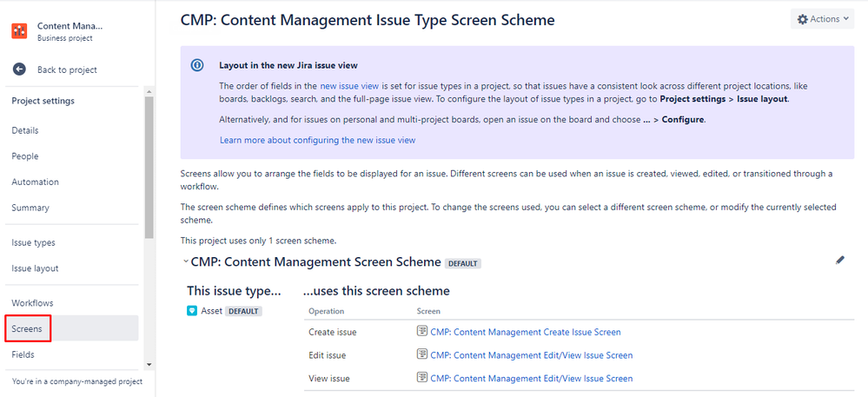Open Edit/View Issue Screen link for Edit issue
This screenshot has height=397, width=868.
[x=532, y=355]
